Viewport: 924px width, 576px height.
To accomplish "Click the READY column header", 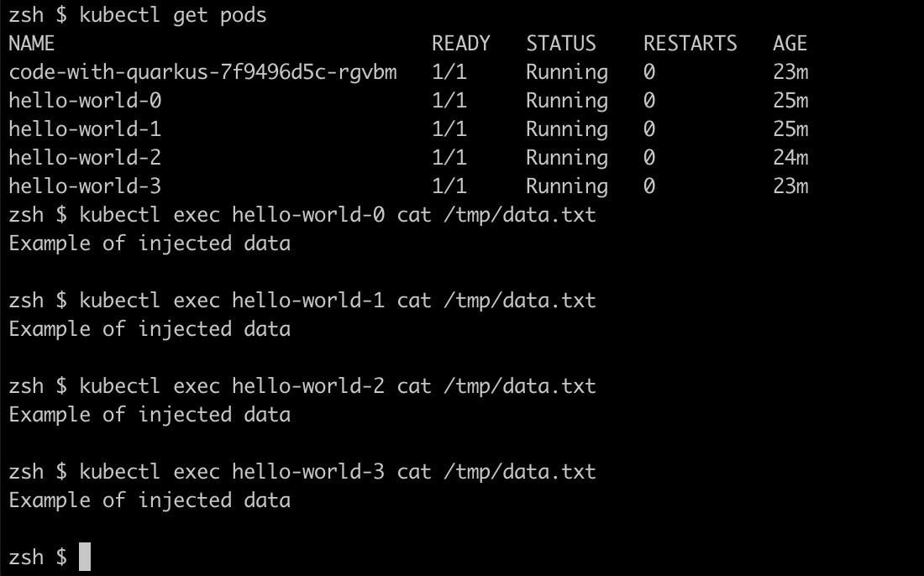I will (461, 43).
